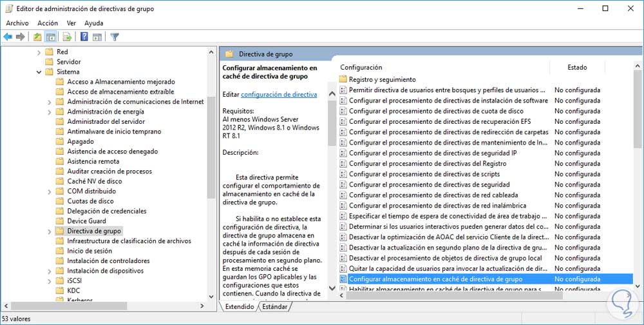Expand the iSCSI tree node
The height and width of the screenshot is (325, 644).
click(50, 281)
